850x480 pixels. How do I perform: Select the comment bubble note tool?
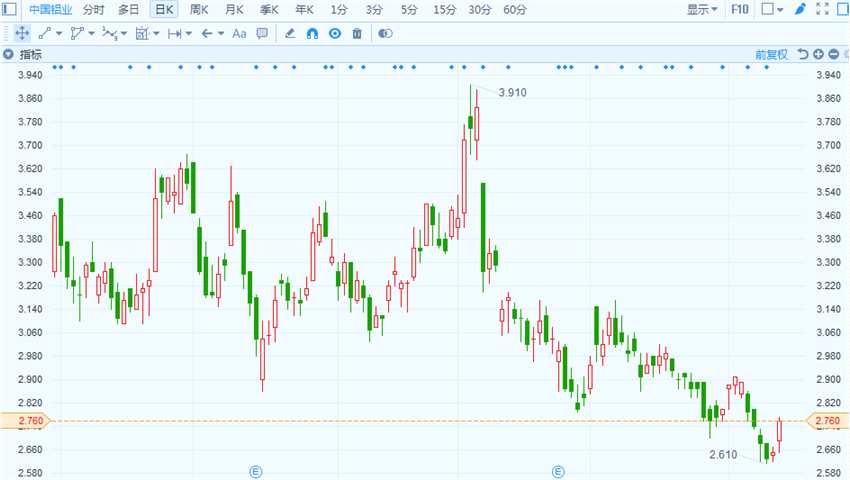tap(262, 34)
